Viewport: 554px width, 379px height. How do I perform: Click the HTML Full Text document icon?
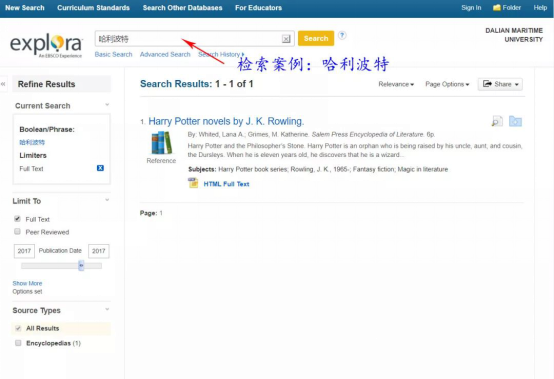193,183
